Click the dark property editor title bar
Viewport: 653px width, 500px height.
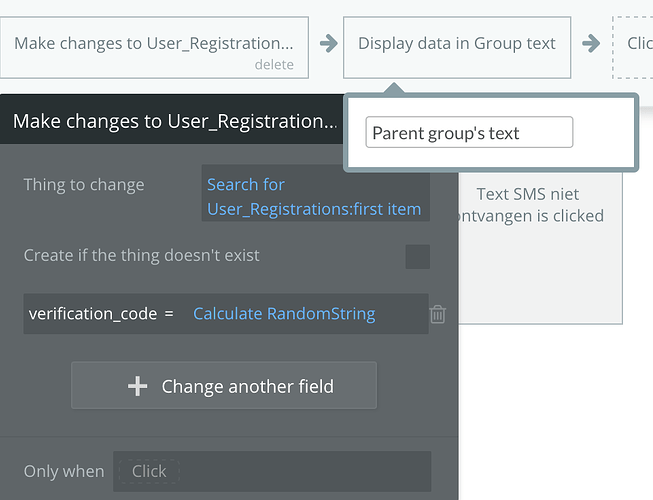click(x=174, y=122)
